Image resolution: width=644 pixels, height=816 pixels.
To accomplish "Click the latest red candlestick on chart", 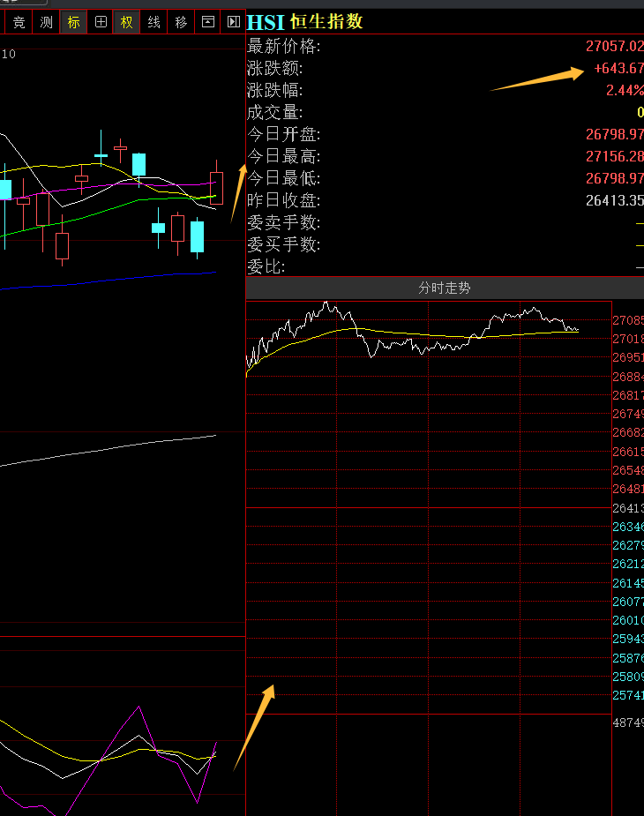I will (x=216, y=188).
